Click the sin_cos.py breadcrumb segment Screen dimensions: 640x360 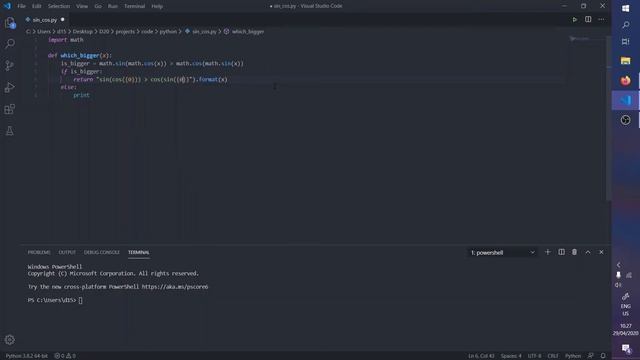204,31
